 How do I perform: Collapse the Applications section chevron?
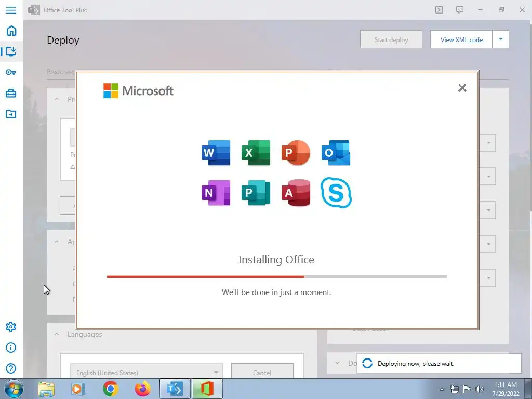point(57,242)
